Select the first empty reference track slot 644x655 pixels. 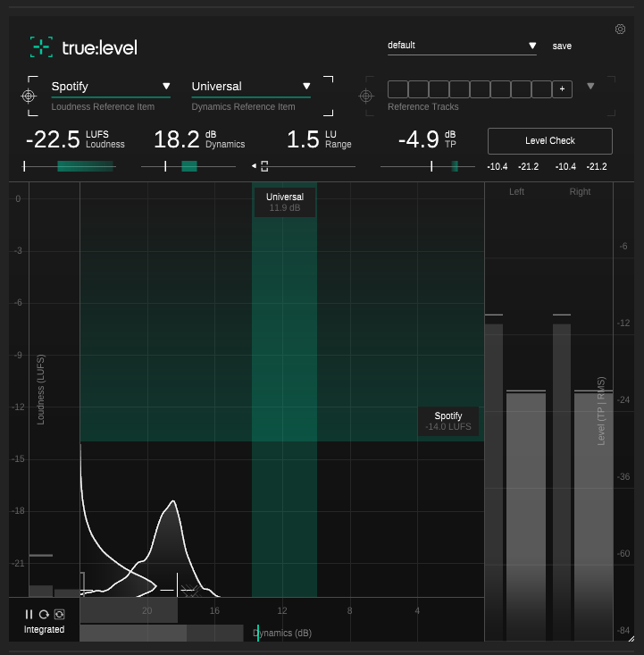pos(397,88)
